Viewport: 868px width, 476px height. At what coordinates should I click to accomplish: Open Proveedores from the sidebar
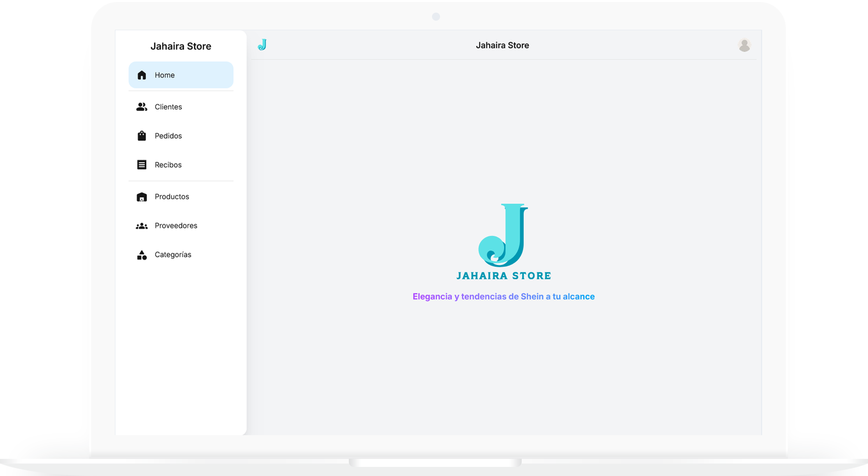point(181,226)
